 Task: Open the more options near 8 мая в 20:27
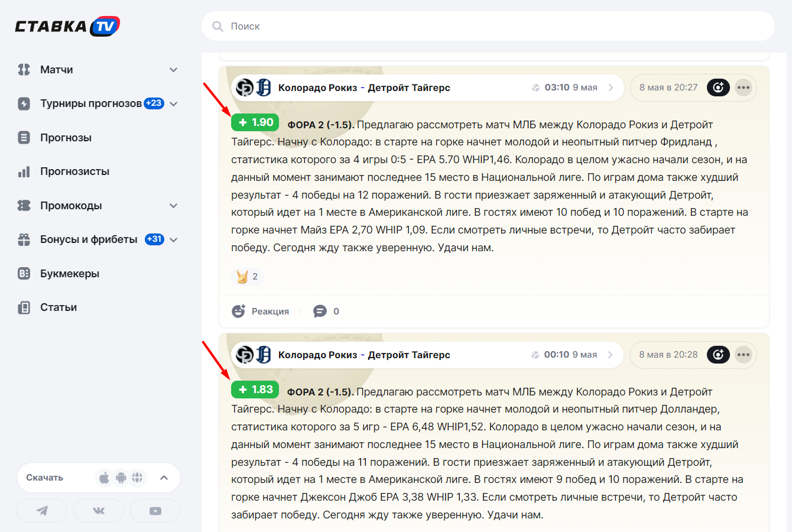click(744, 87)
